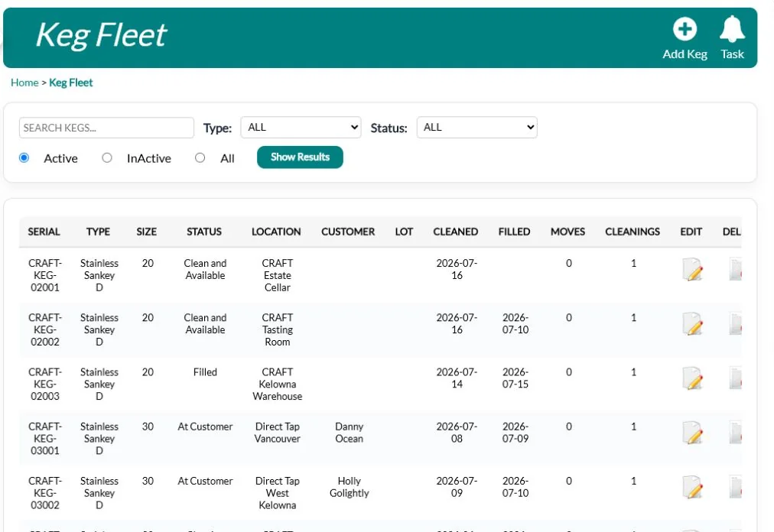This screenshot has height=532, width=774.
Task: Sort by FILLED column header
Action: click(515, 232)
